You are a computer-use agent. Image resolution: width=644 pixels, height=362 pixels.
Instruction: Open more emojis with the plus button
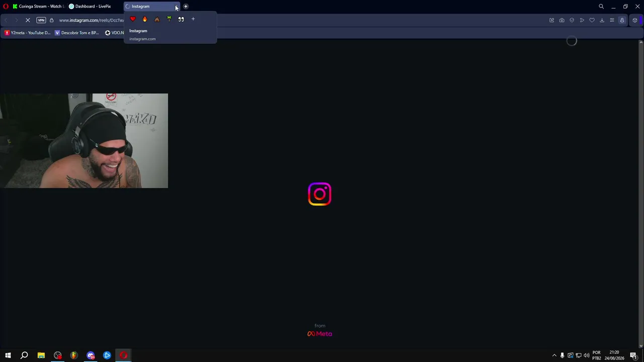point(193,19)
